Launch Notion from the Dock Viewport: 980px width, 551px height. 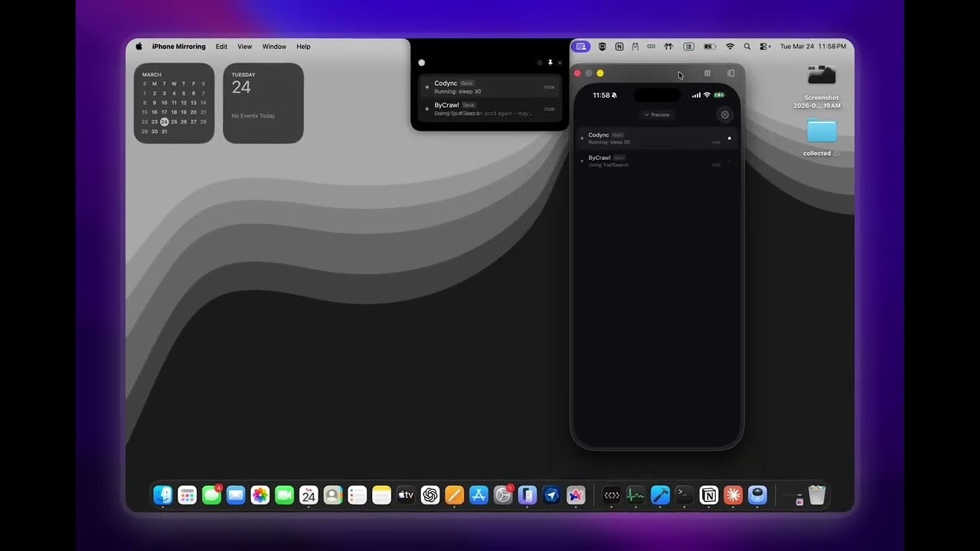[x=709, y=495]
